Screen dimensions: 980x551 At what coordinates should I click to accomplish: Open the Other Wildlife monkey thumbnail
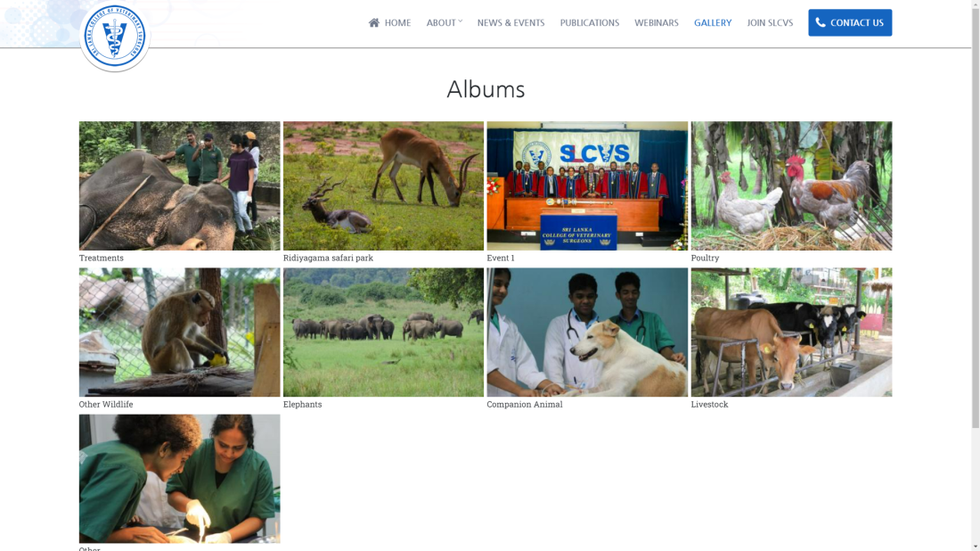click(179, 332)
